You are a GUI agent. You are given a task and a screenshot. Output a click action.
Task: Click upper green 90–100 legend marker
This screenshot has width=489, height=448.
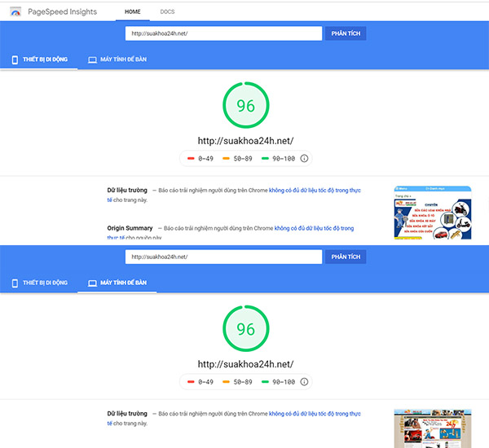click(265, 158)
